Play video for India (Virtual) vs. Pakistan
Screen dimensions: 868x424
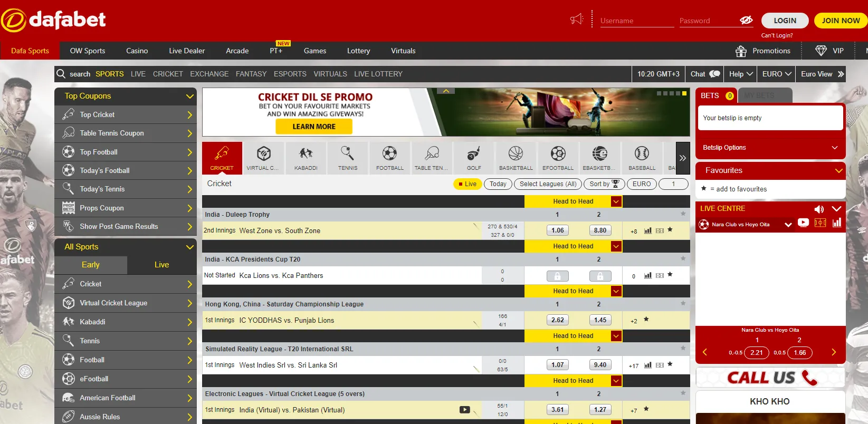464,410
